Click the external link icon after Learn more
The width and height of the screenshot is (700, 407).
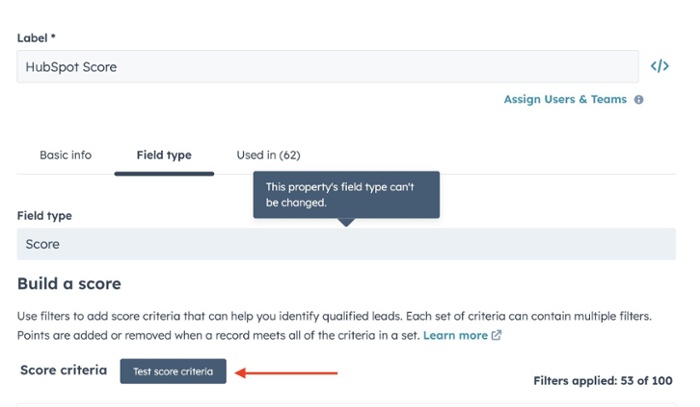click(x=497, y=336)
